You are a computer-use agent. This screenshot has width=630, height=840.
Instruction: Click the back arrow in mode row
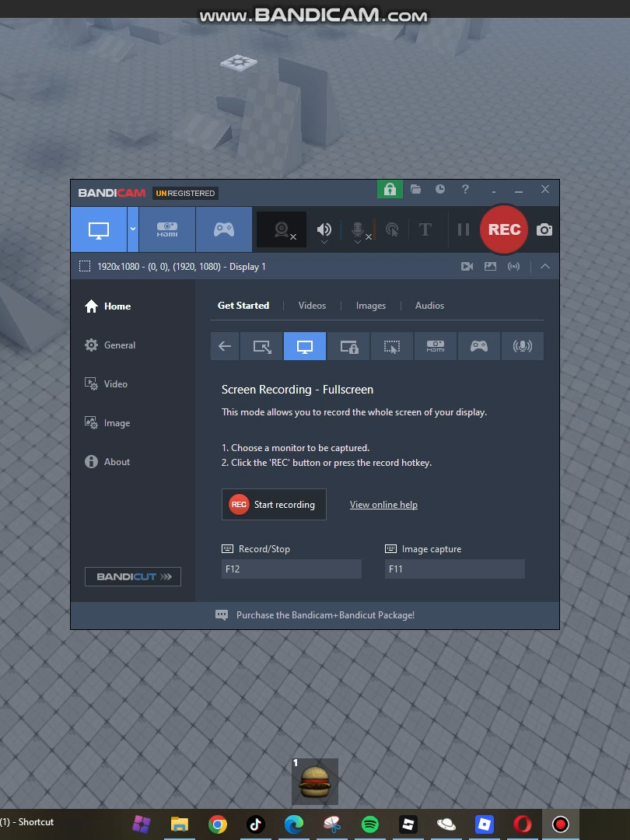225,346
